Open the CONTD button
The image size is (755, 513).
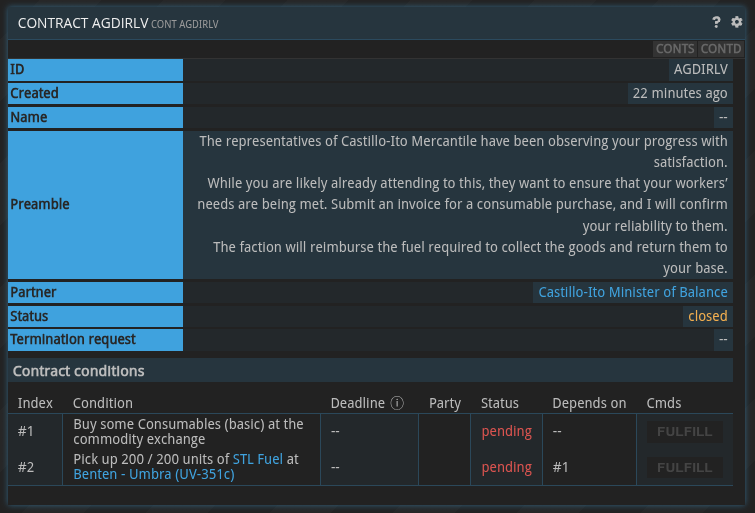(720, 49)
